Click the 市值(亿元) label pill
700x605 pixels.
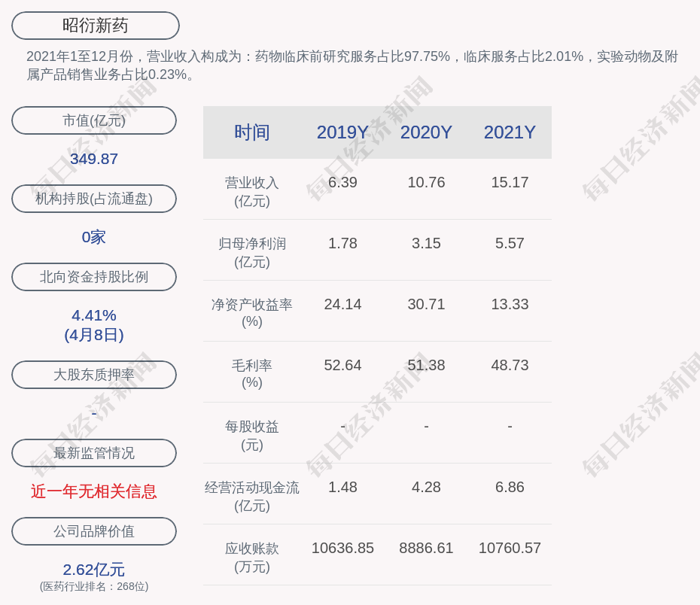pyautogui.click(x=94, y=120)
